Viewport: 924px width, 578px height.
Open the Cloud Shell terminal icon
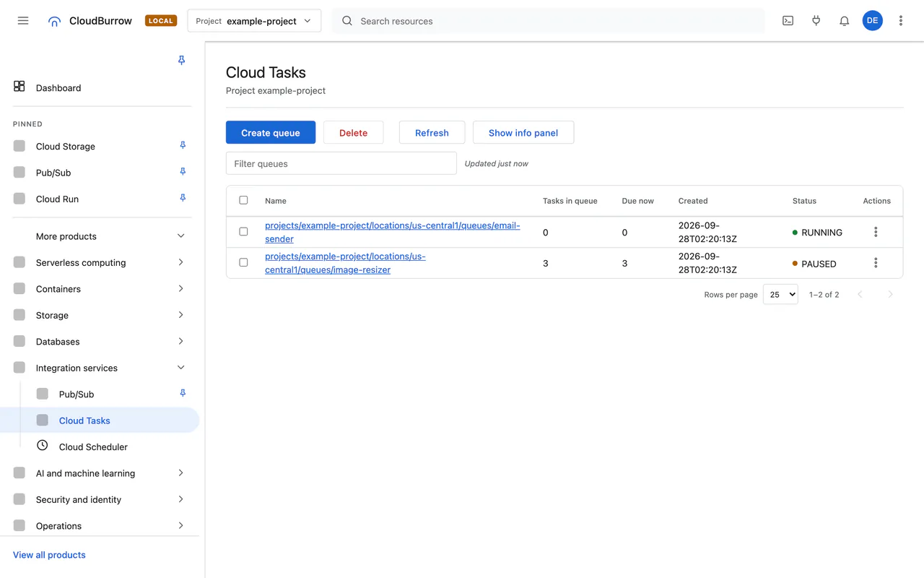[x=788, y=21]
